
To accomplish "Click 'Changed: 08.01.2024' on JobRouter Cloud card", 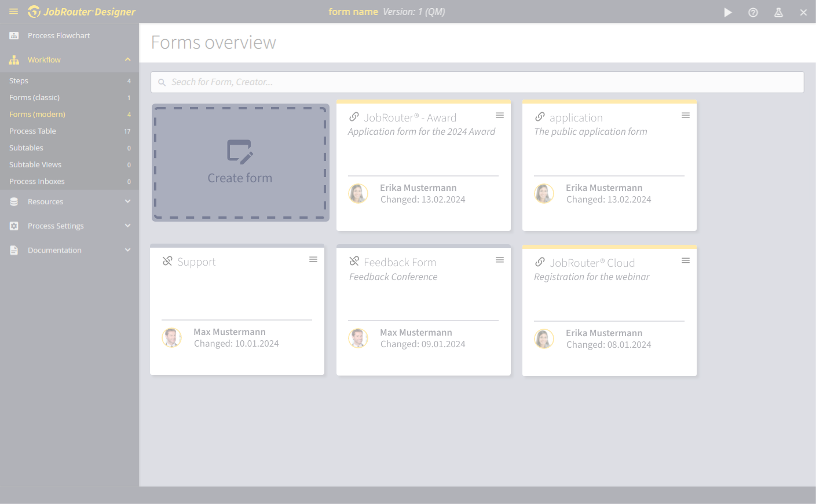I will point(609,345).
